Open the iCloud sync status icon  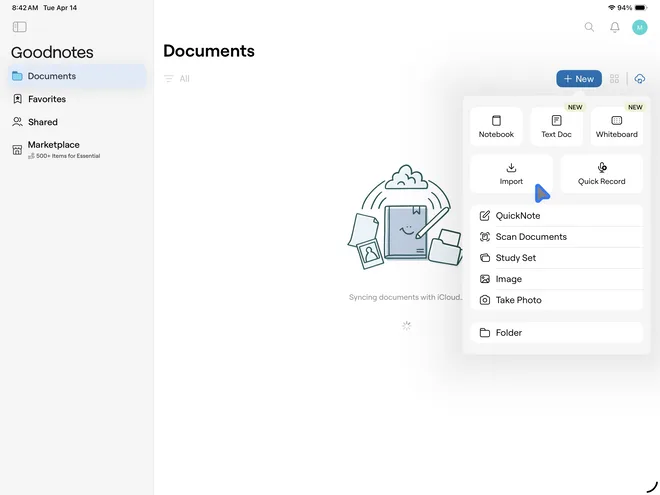(x=639, y=79)
